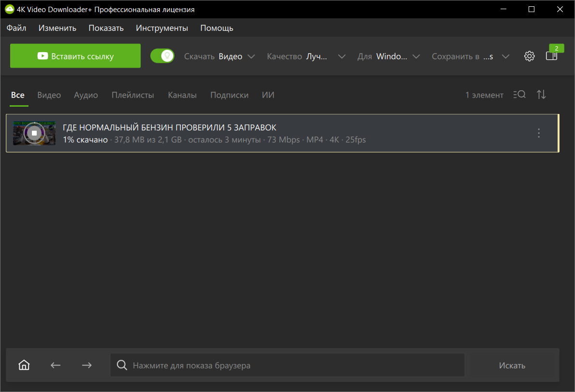575x392 pixels.
Task: Switch to the Плейлисты tab
Action: tap(133, 95)
